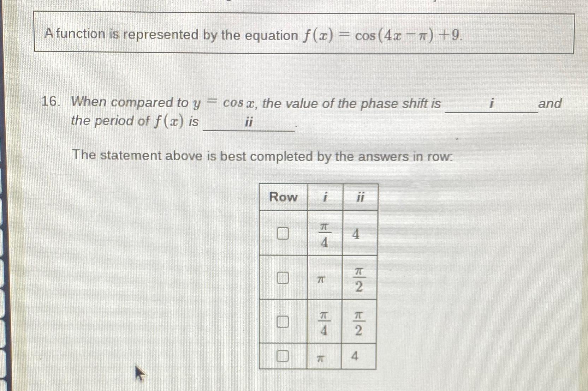588x391 pixels.
Task: Select the π/2 value in the third row
Action: coord(359,322)
